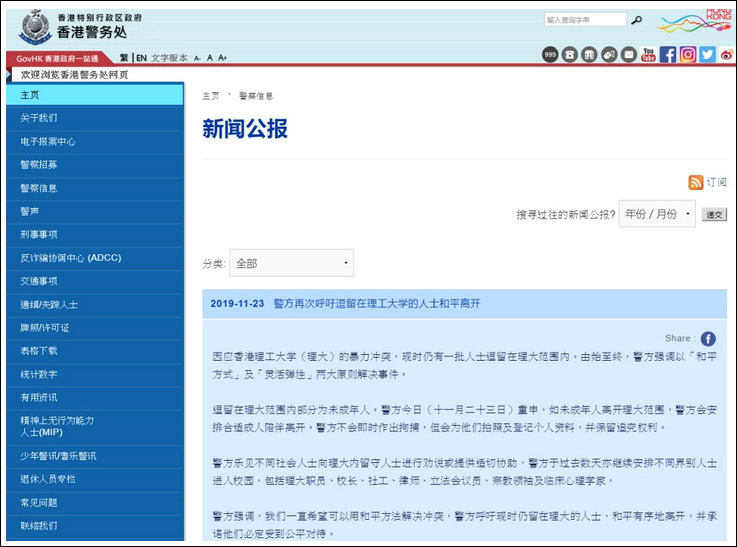Open the 分类 全部 category dropdown

pos(291,263)
